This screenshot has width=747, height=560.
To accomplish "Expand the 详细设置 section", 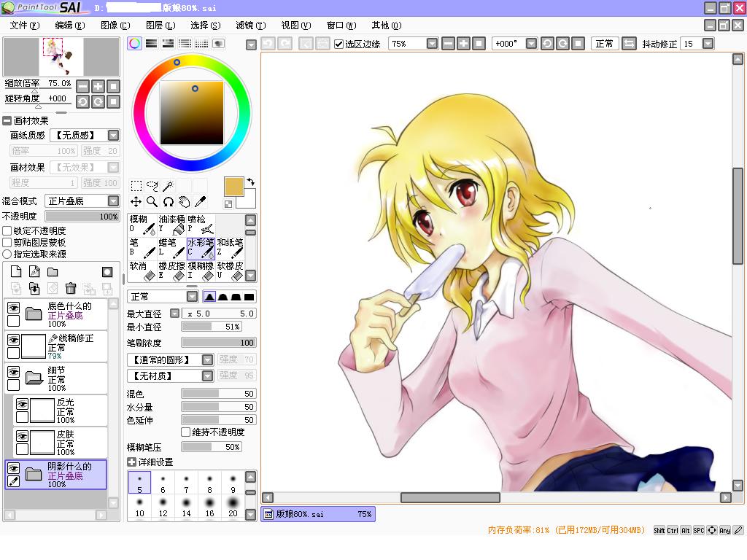I will (131, 462).
